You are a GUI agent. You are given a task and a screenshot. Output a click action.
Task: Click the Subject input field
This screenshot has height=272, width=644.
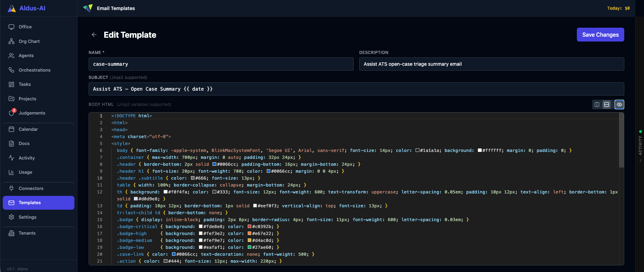pos(356,89)
